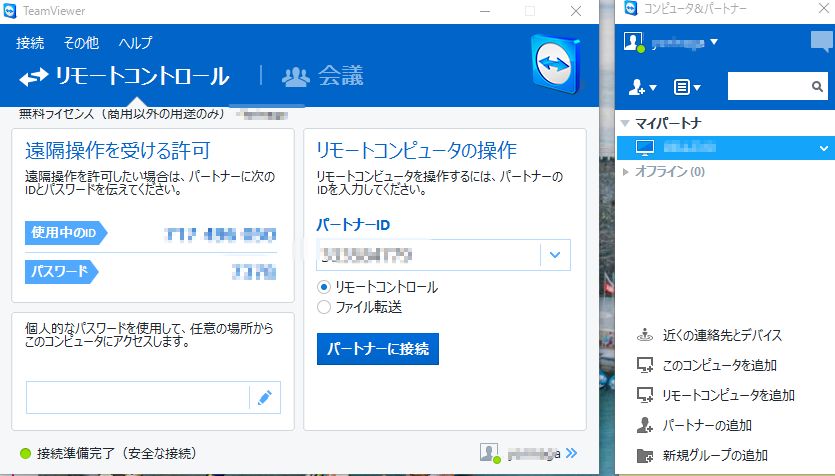This screenshot has width=835, height=476.
Task: Open the add contact dropdown icon
Action: (x=642, y=87)
